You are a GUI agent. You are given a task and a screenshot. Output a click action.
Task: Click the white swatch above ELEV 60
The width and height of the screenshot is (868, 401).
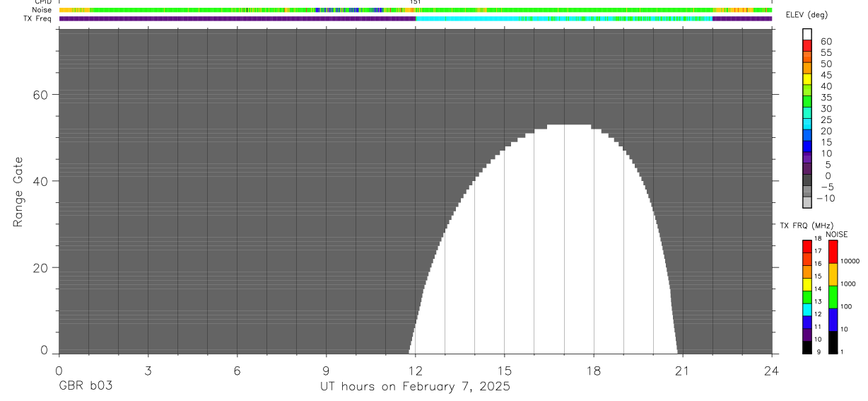(x=807, y=35)
